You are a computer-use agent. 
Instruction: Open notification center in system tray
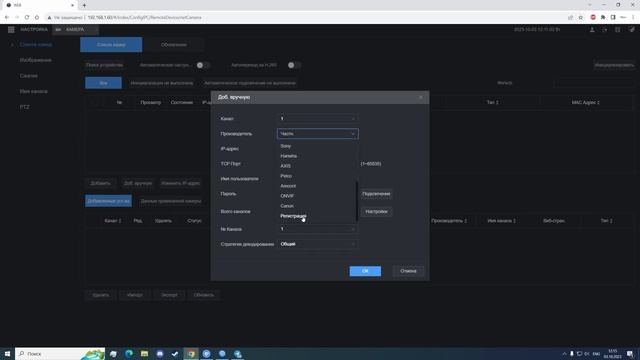tap(630, 353)
